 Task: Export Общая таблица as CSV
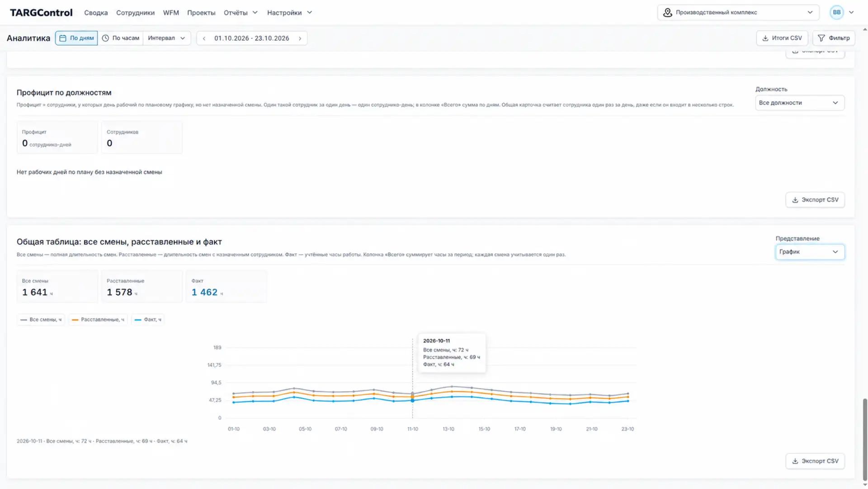(815, 461)
